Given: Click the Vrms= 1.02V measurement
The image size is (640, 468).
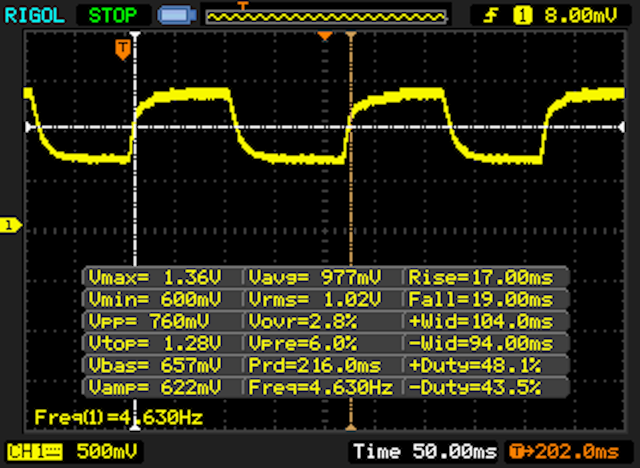Looking at the screenshot, I should click(x=315, y=299).
